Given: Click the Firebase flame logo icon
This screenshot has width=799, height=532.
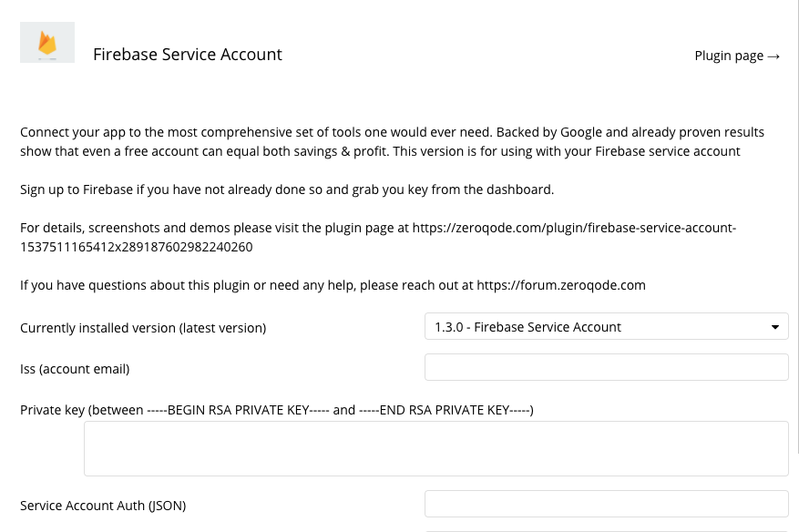Looking at the screenshot, I should tap(47, 42).
